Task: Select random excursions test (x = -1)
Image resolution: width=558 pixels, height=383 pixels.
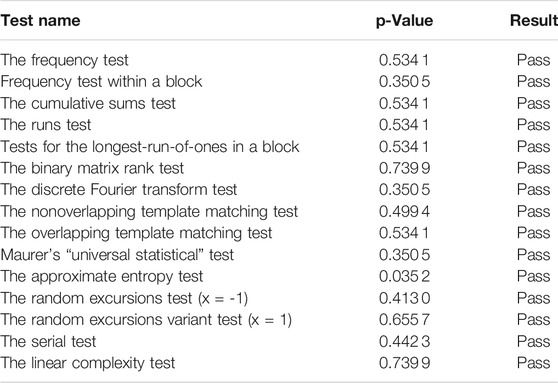Action: (124, 298)
